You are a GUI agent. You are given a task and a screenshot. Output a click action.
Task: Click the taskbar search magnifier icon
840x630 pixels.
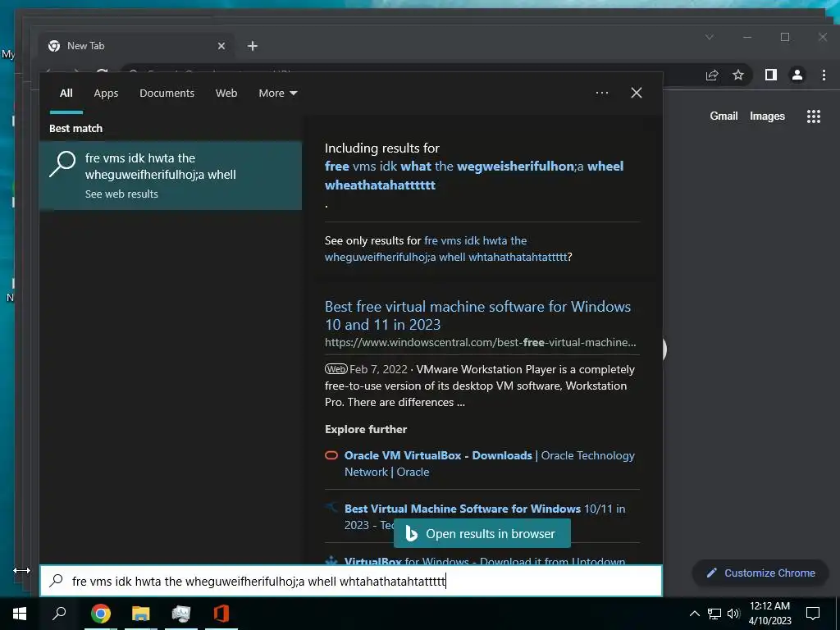coord(59,614)
